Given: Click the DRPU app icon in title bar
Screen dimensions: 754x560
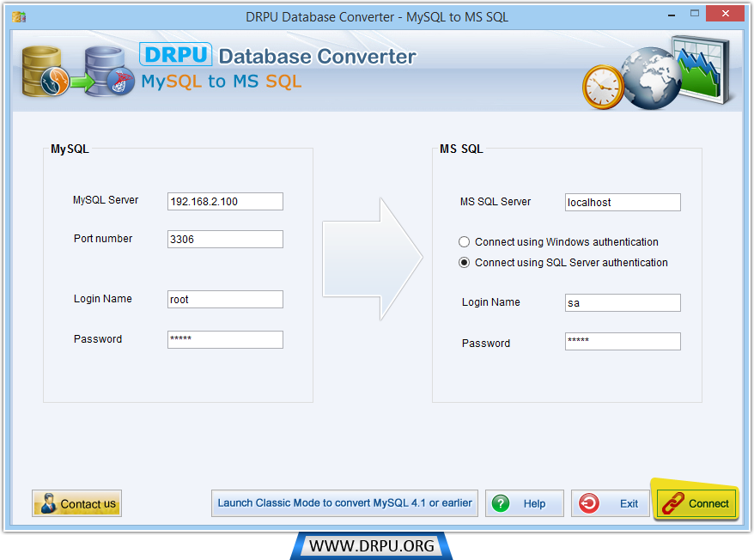Looking at the screenshot, I should click(19, 17).
